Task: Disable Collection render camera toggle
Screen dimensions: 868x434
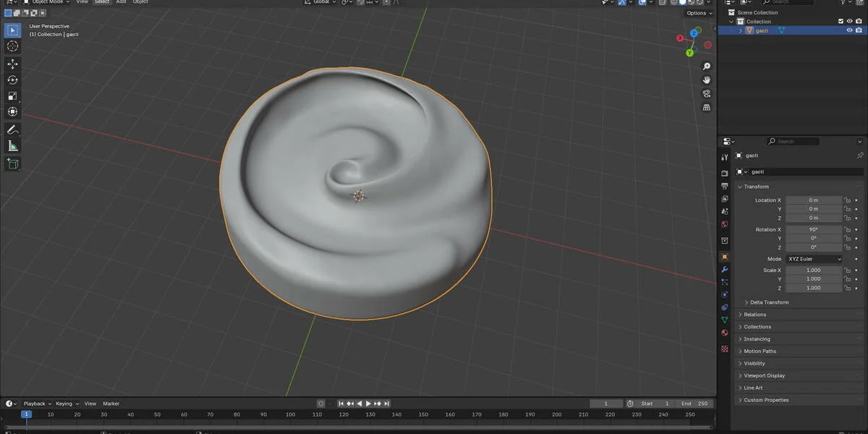Action: [858, 21]
